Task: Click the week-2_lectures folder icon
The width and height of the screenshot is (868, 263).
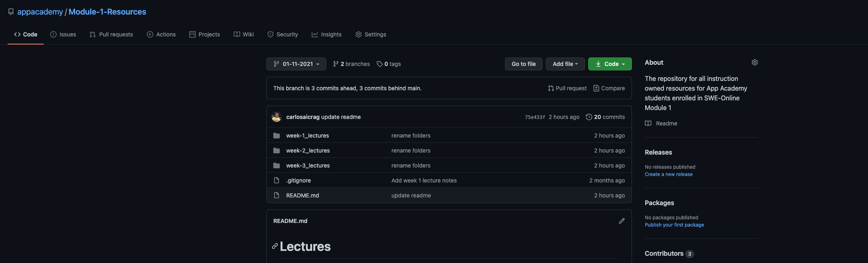Action: 277,151
